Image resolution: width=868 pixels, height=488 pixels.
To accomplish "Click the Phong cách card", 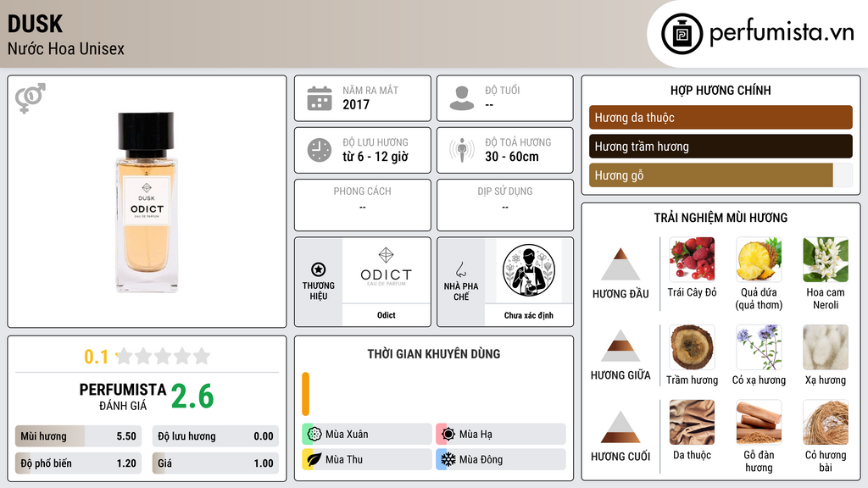I will [x=363, y=205].
